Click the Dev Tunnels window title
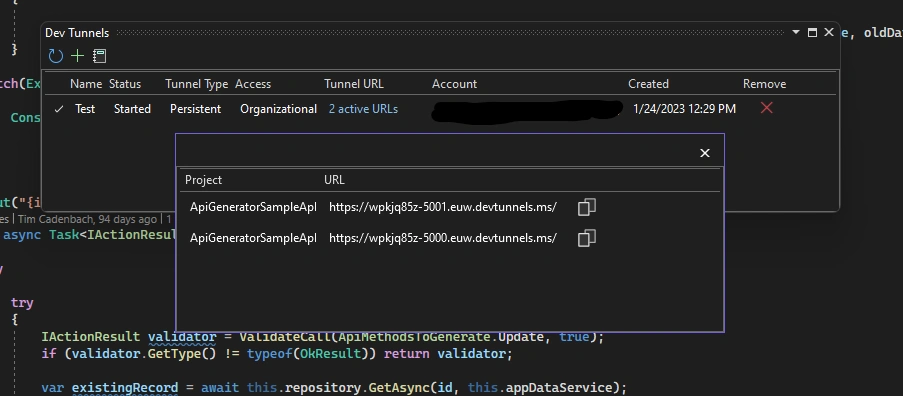The width and height of the screenshot is (903, 396). (77, 33)
